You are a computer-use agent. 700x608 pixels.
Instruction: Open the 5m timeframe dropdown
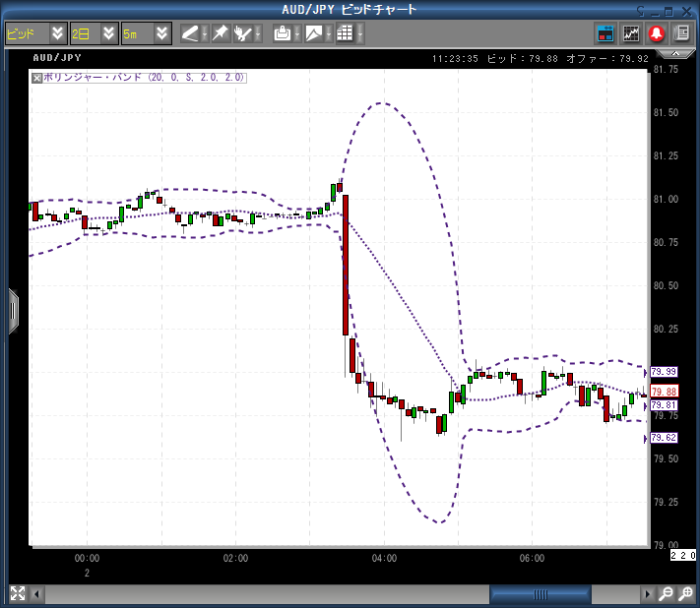click(147, 33)
